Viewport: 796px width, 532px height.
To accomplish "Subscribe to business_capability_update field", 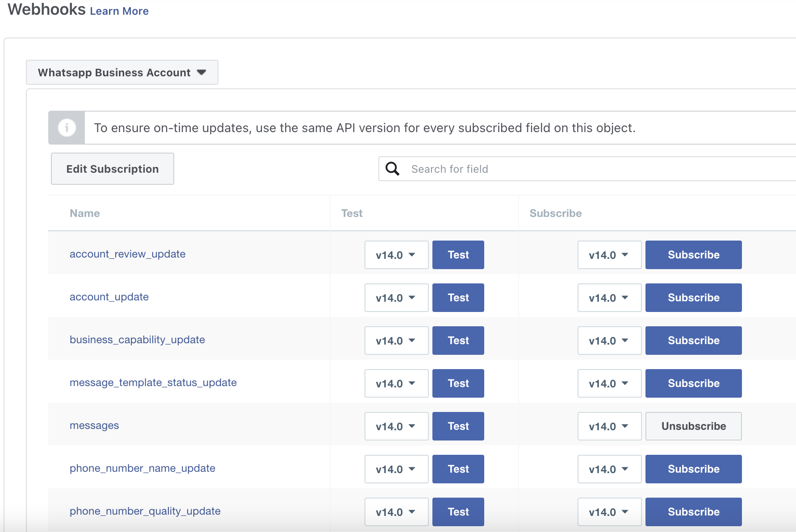I will pos(693,341).
